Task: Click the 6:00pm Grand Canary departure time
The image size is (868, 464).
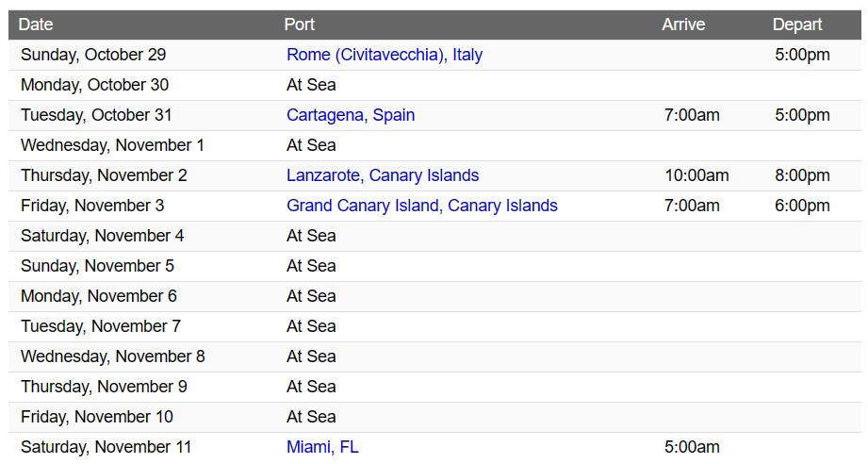Action: [802, 206]
